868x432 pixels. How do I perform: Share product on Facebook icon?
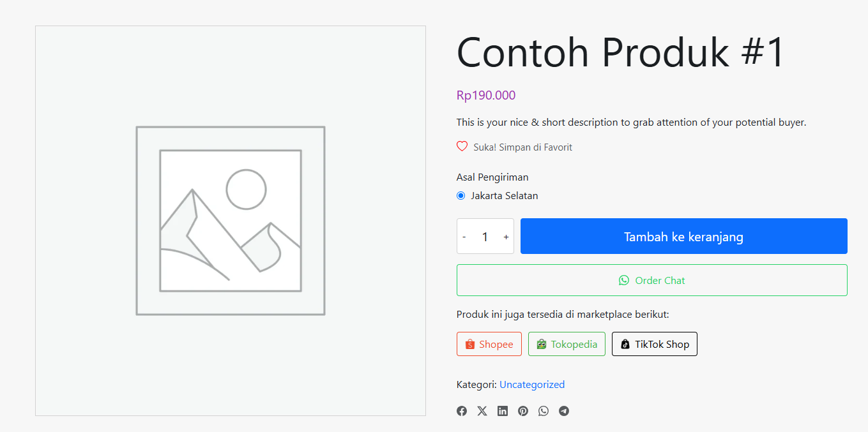(x=462, y=411)
